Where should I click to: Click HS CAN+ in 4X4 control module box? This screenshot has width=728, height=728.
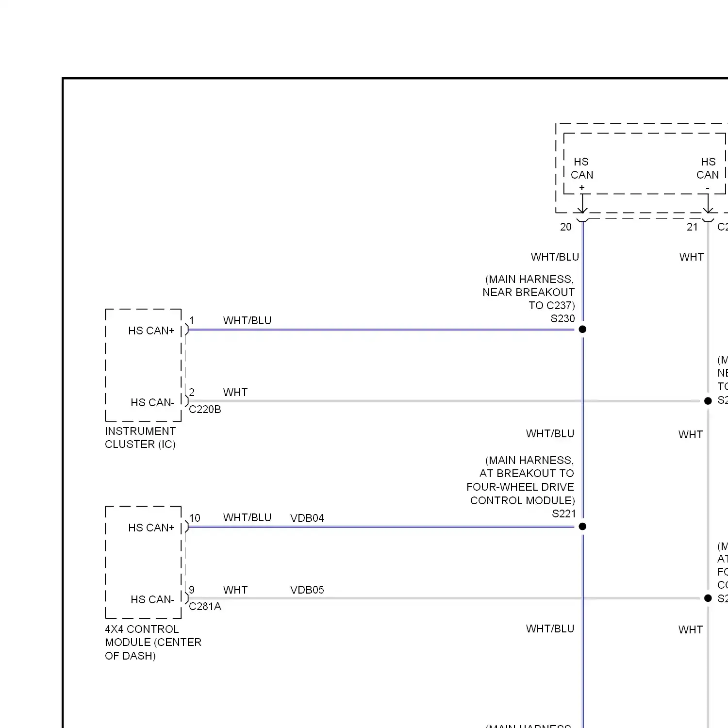(x=151, y=528)
